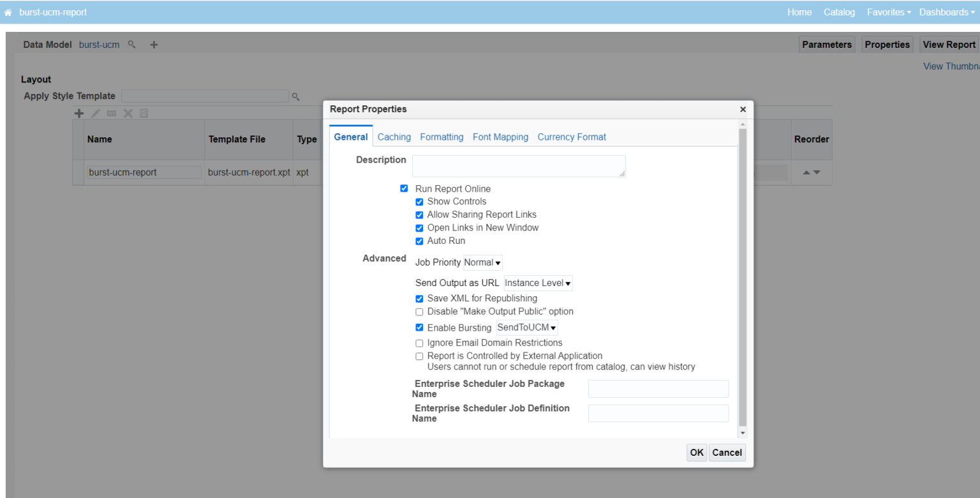980x498 pixels.
Task: Check Disable "Make Output Public" option
Action: pyautogui.click(x=419, y=312)
